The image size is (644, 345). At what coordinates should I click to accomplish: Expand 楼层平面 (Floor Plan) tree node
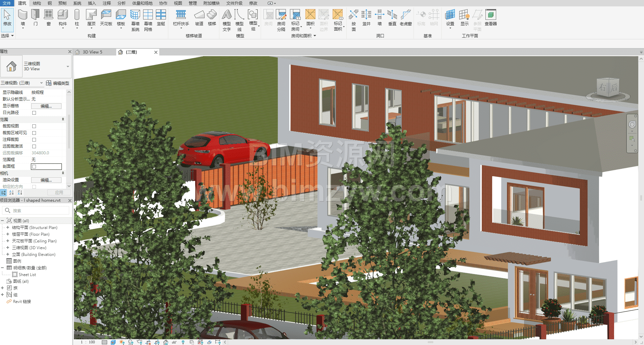(8, 234)
